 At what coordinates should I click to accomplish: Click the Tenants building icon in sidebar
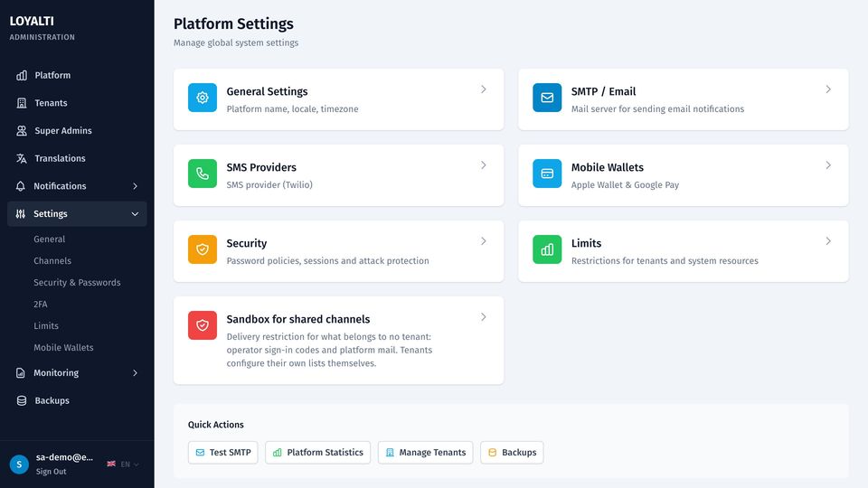tap(22, 103)
